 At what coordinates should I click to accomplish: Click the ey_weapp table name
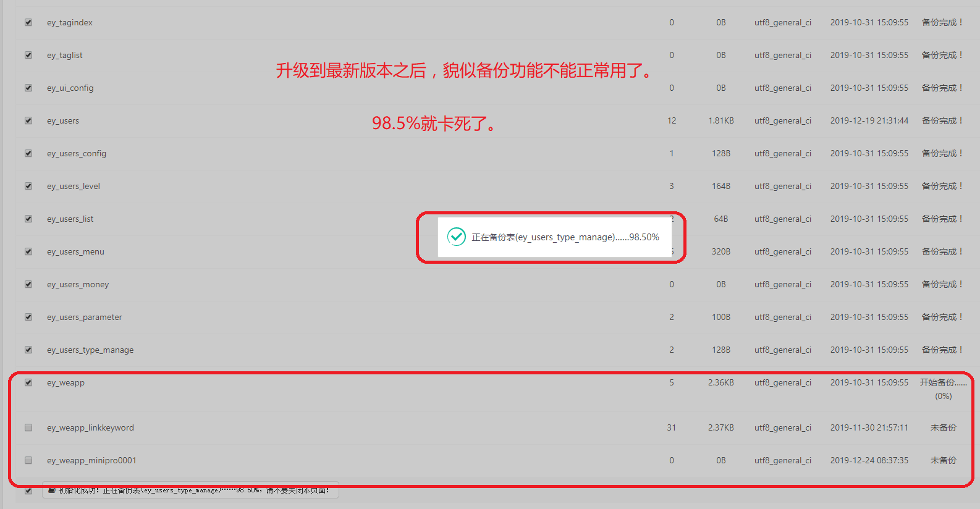tap(65, 383)
